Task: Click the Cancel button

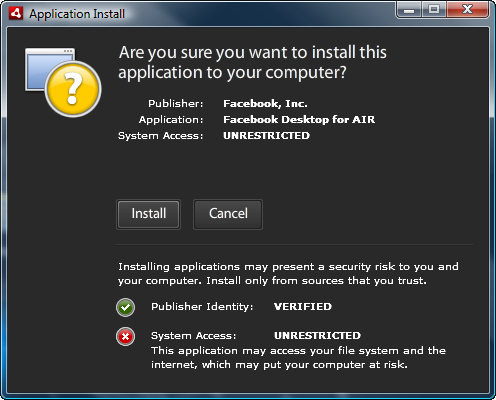Action: click(x=228, y=214)
